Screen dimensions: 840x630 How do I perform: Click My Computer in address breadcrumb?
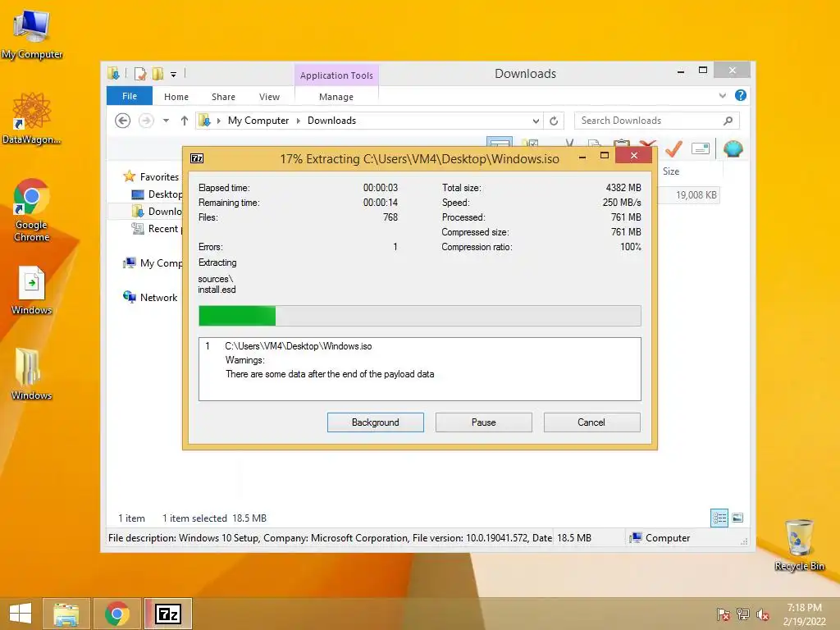point(258,121)
